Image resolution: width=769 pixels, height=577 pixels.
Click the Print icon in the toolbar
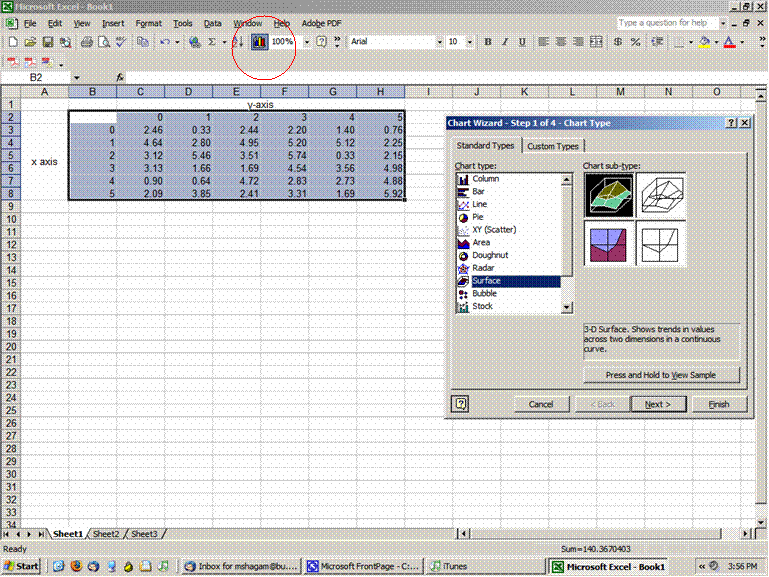click(x=87, y=42)
